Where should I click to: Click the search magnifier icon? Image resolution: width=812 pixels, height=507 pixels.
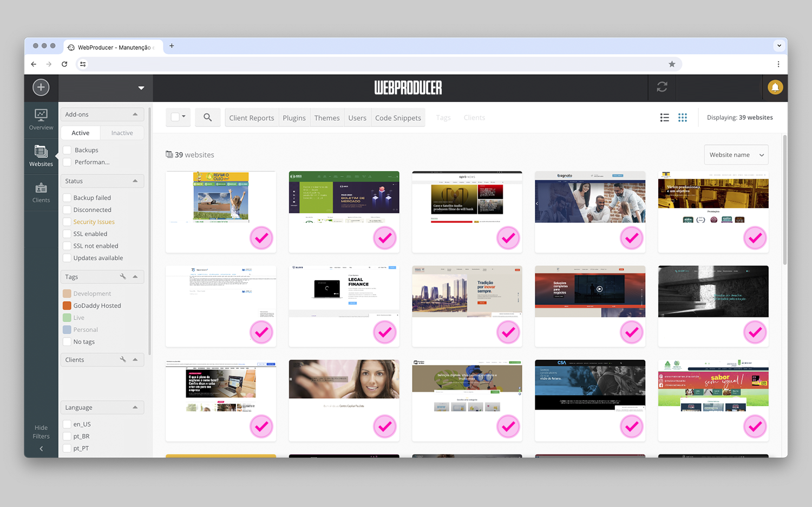(207, 117)
